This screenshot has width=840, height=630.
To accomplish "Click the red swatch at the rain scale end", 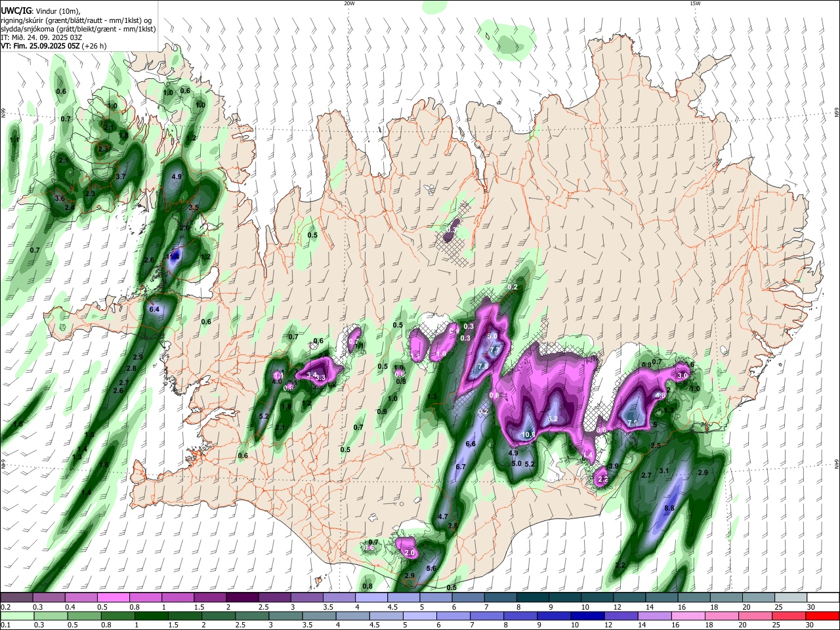I will tap(822, 616).
